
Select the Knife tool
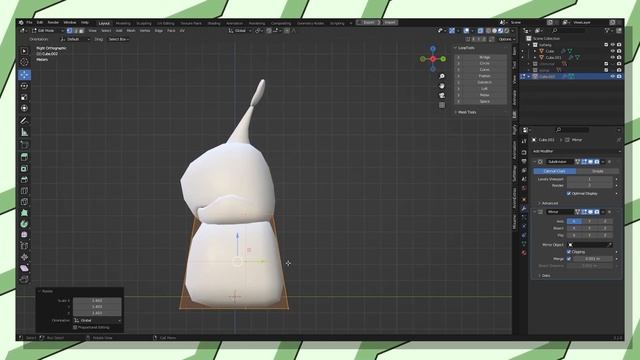24,202
